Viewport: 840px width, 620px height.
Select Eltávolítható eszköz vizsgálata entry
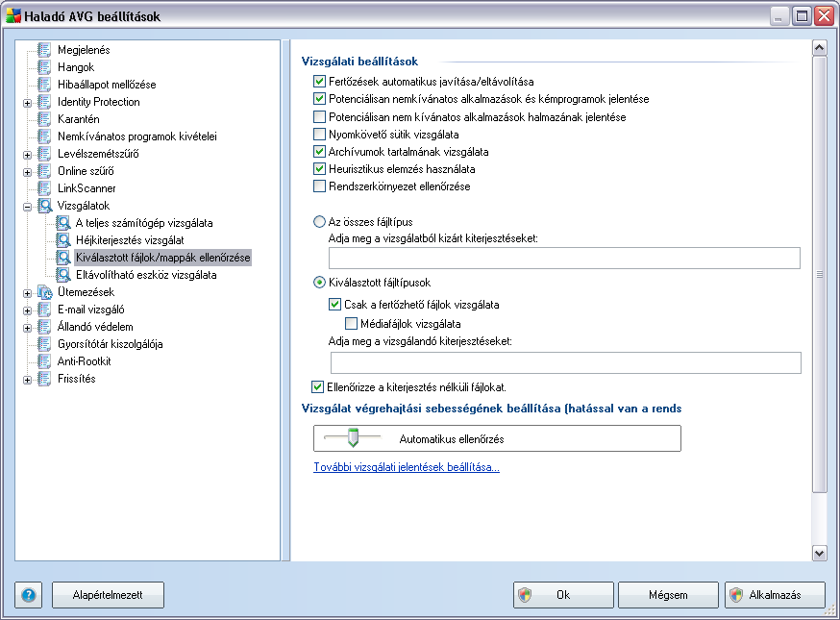(146, 275)
